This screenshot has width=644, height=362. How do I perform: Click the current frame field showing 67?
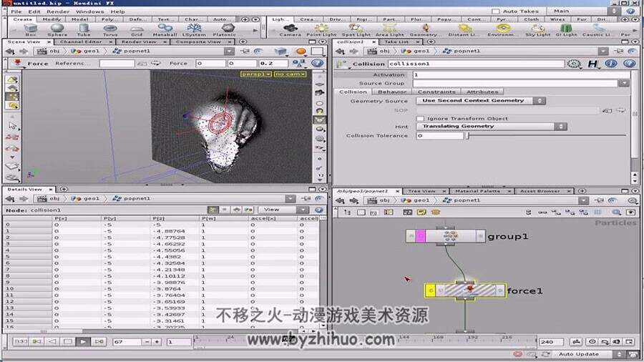[x=127, y=341]
